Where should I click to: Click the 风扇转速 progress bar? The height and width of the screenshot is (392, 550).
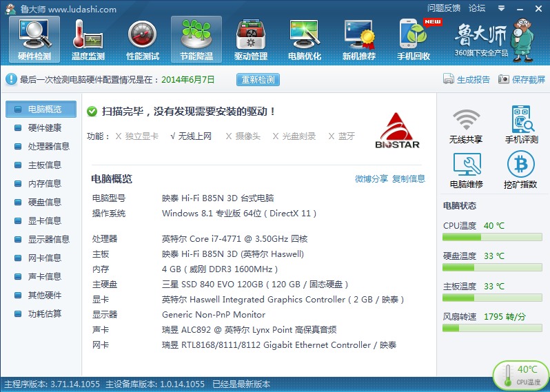point(492,328)
